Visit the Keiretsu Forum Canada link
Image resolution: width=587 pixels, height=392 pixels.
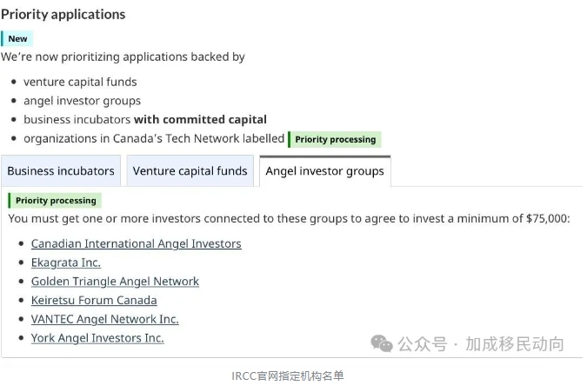pyautogui.click(x=94, y=300)
